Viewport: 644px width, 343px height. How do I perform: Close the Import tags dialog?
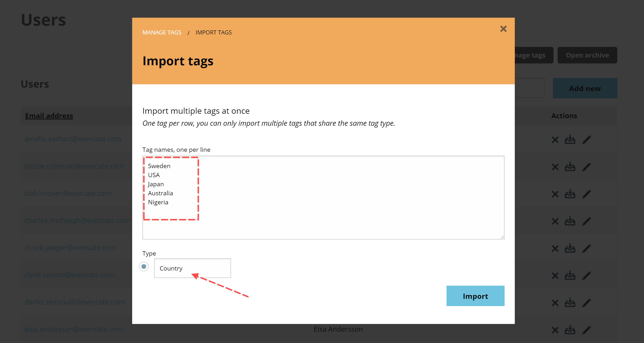(x=503, y=29)
